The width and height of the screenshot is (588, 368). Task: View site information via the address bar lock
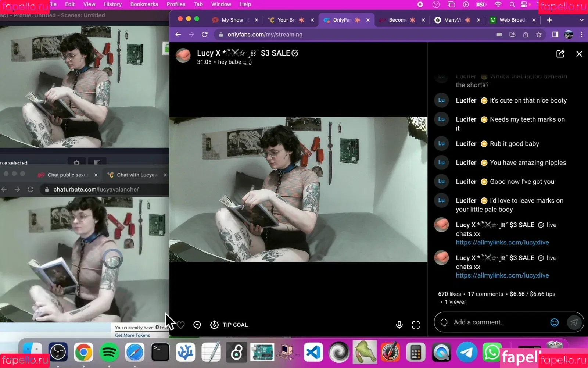click(220, 34)
